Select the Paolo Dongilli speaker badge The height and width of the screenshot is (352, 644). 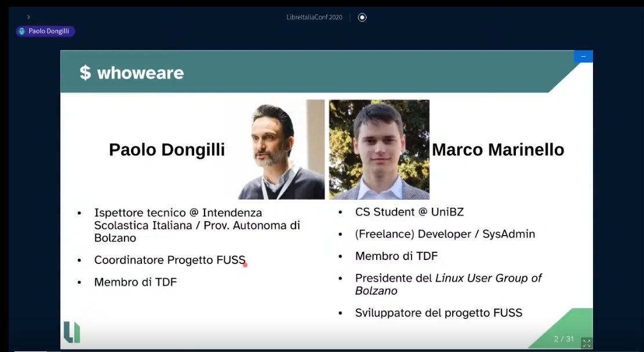coord(46,31)
